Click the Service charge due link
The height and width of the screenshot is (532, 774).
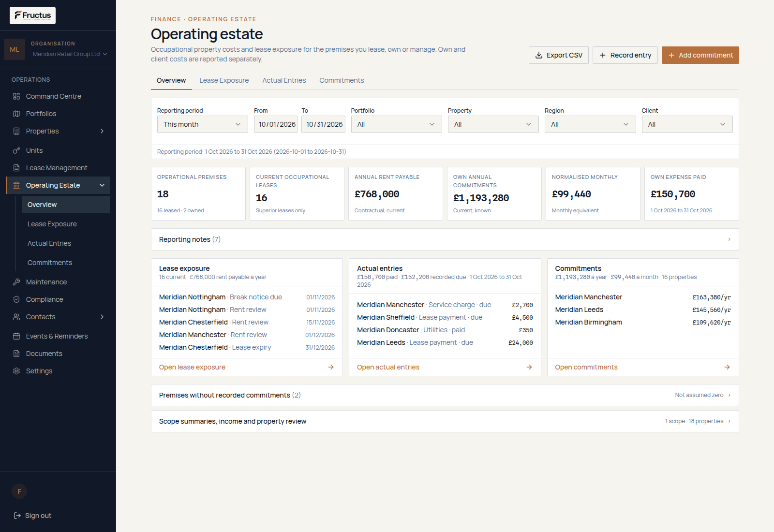[x=460, y=305]
